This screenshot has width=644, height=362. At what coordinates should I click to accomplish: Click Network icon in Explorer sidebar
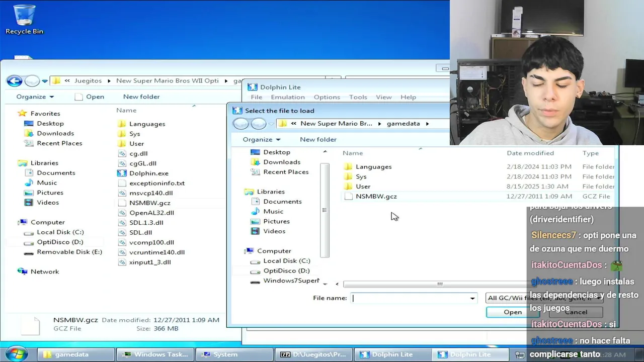pyautogui.click(x=23, y=271)
